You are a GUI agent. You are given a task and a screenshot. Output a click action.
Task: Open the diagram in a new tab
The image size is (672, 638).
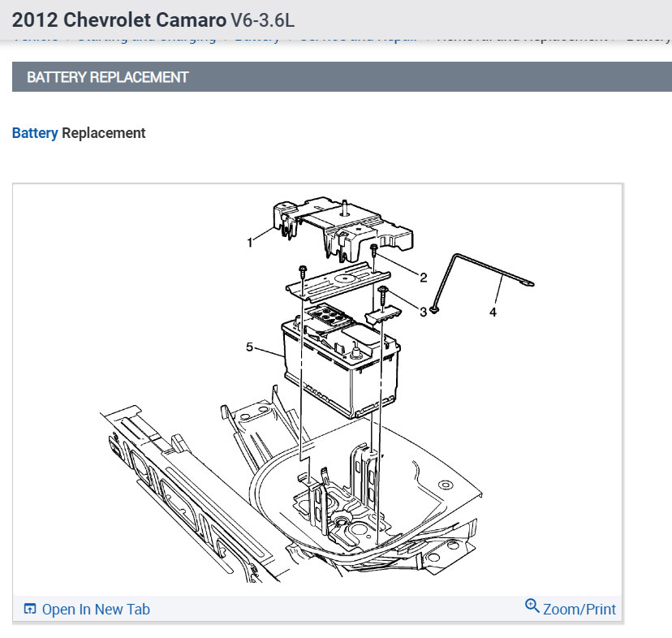[87, 609]
